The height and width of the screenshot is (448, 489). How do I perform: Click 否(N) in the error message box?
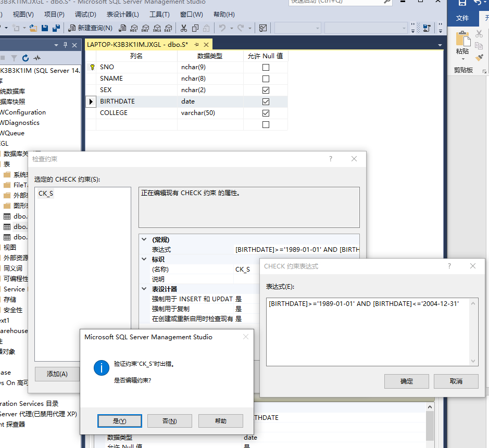170,421
